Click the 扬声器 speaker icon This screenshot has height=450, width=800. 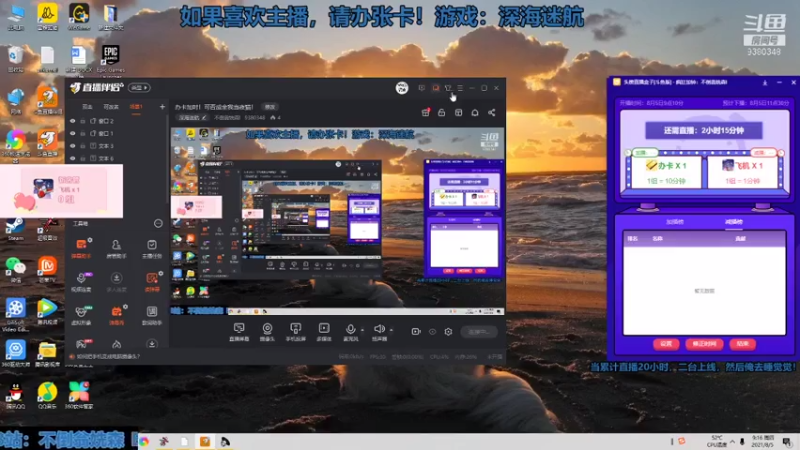tap(379, 330)
